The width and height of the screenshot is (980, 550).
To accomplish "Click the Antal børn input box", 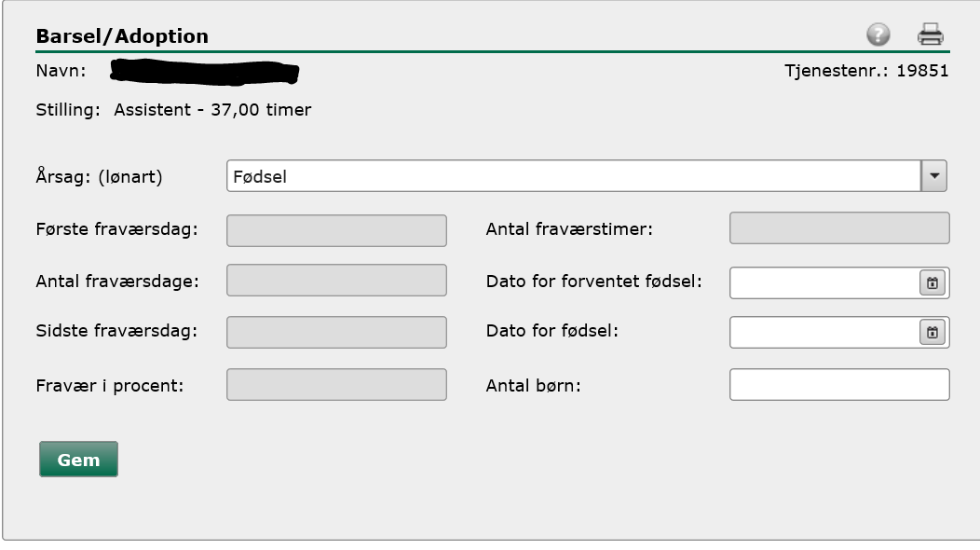I will pos(838,385).
